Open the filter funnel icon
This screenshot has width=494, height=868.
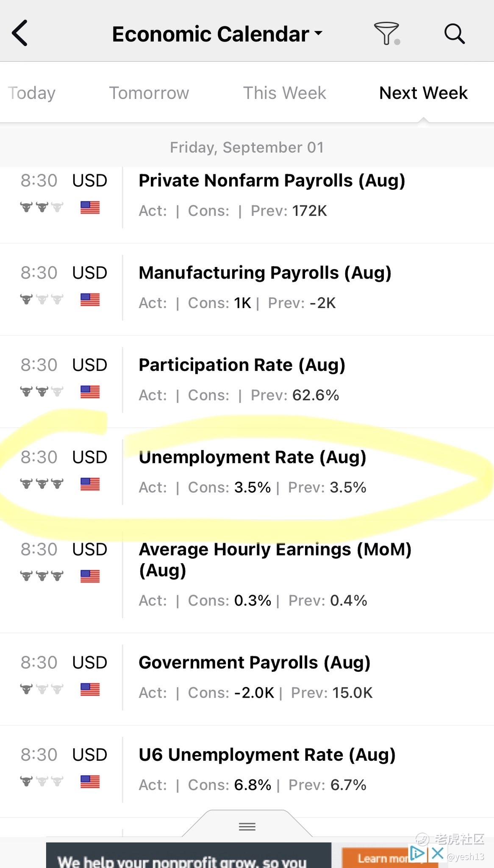click(x=387, y=33)
